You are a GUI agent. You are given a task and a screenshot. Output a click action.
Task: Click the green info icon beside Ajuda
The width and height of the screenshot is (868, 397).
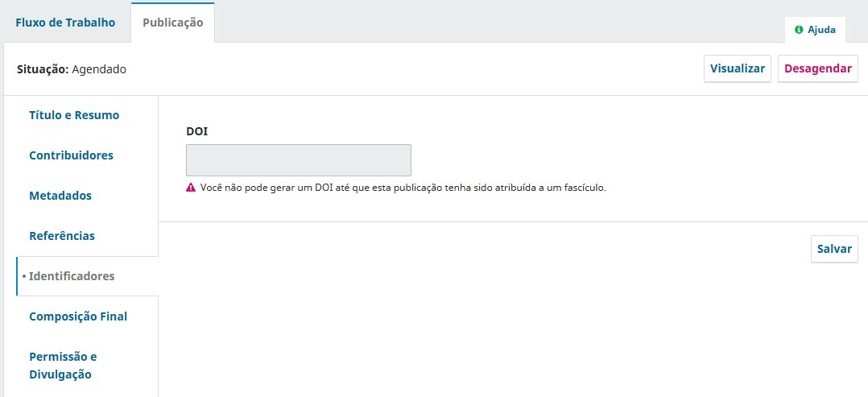point(798,30)
